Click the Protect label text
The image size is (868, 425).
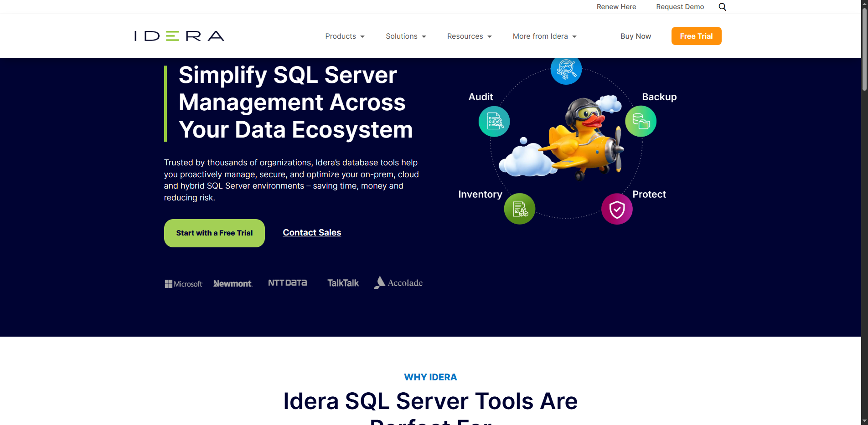click(649, 195)
